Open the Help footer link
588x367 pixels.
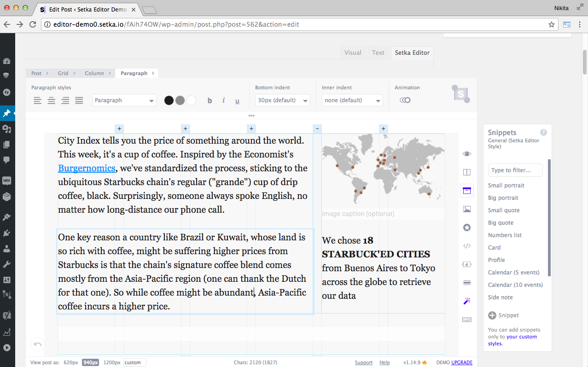point(384,362)
